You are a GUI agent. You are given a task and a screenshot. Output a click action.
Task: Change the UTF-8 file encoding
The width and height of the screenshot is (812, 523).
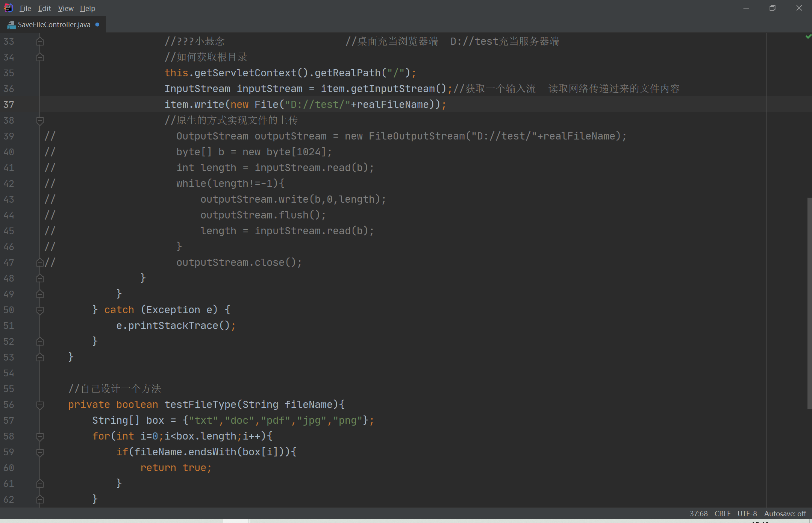[x=747, y=514]
